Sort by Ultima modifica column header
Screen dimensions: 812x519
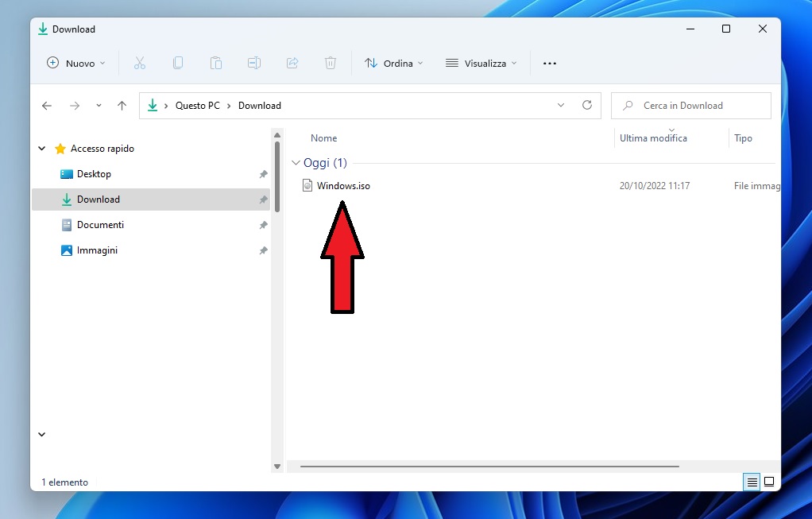(654, 138)
